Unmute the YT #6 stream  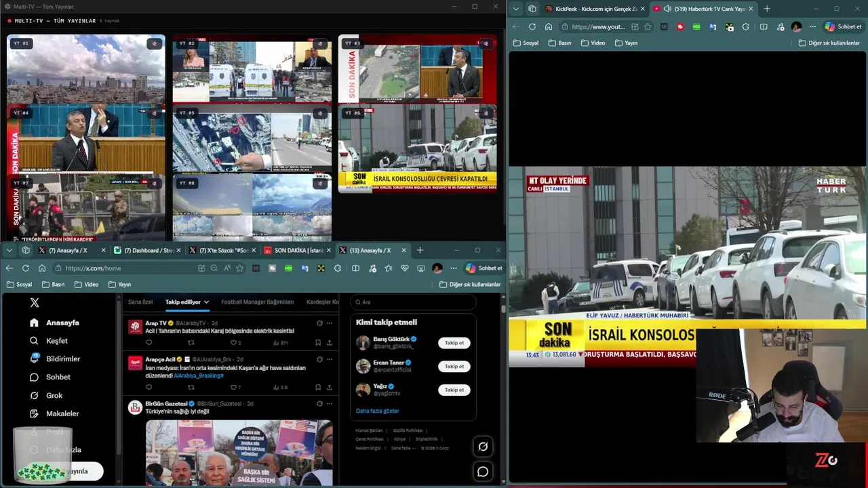coord(485,113)
